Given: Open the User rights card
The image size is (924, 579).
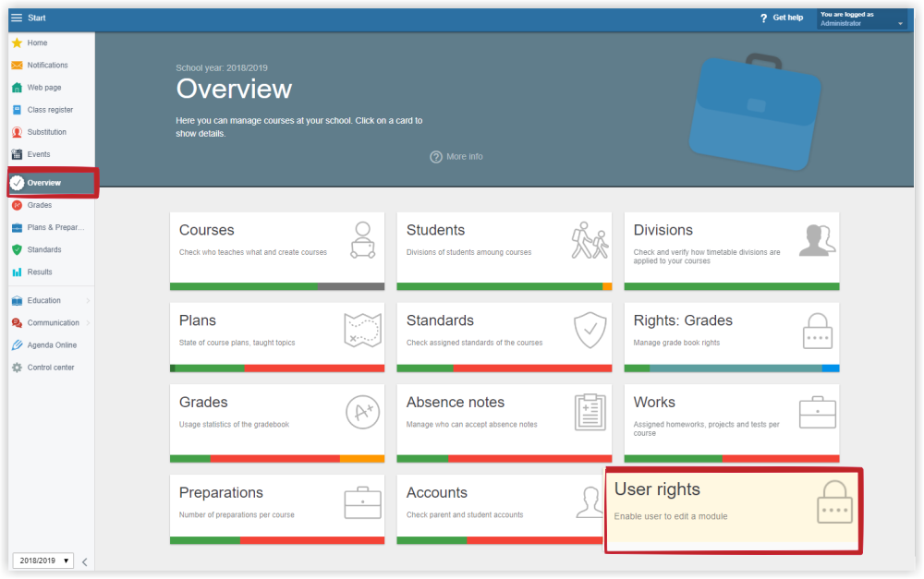Looking at the screenshot, I should tap(733, 510).
